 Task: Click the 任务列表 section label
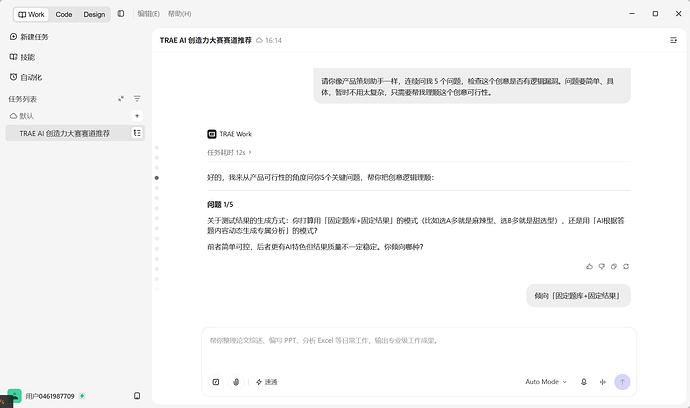(22, 99)
